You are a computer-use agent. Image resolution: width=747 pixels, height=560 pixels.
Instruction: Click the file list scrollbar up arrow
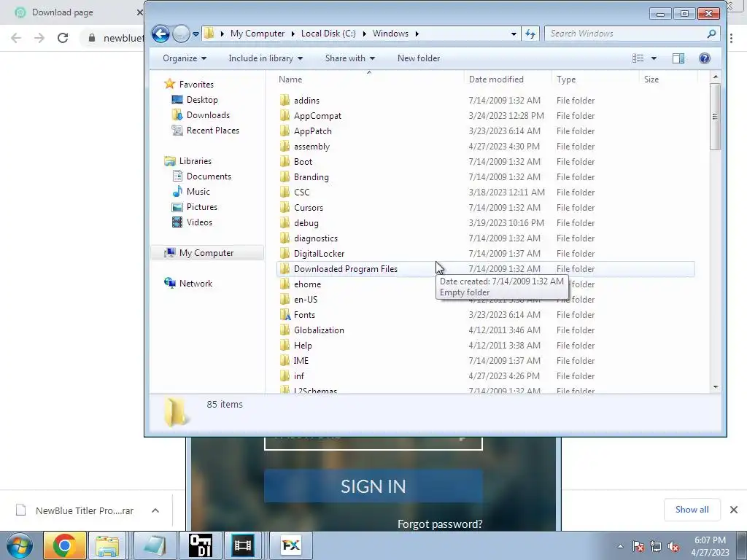point(715,77)
